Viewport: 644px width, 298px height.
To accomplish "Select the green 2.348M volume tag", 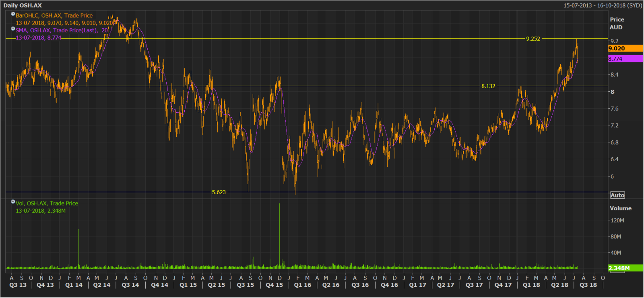I will click(625, 268).
